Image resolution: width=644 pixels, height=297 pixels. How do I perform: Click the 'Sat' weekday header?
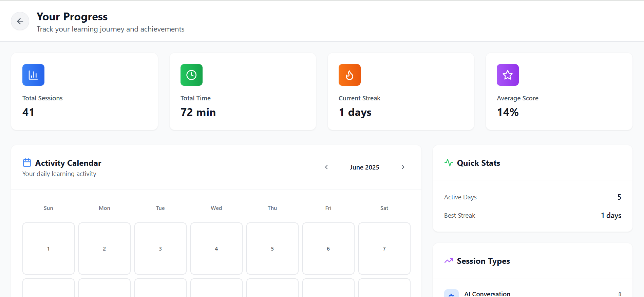click(x=384, y=208)
